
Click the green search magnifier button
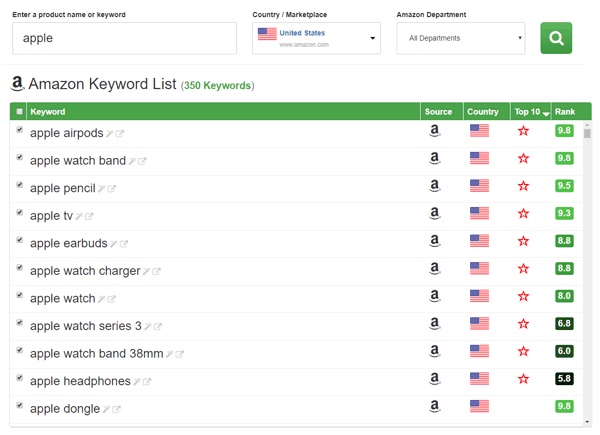pyautogui.click(x=556, y=38)
